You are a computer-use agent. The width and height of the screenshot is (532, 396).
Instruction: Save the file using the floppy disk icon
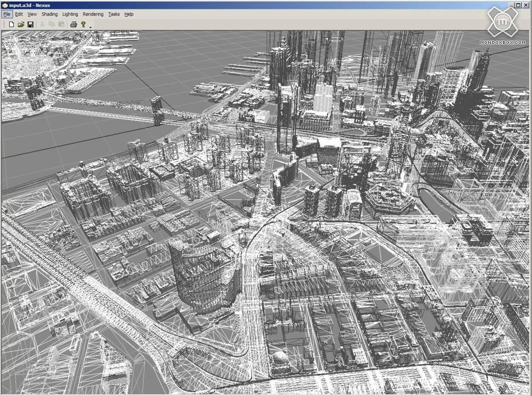[31, 24]
